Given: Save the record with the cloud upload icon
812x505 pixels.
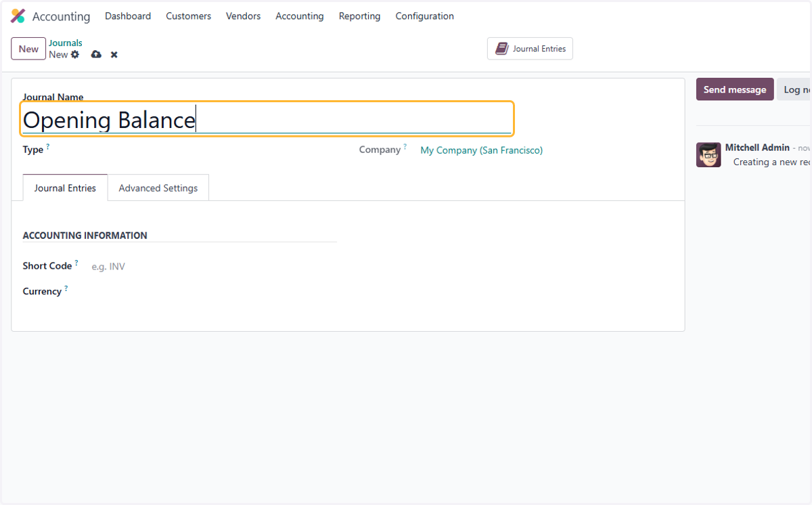Looking at the screenshot, I should 96,54.
